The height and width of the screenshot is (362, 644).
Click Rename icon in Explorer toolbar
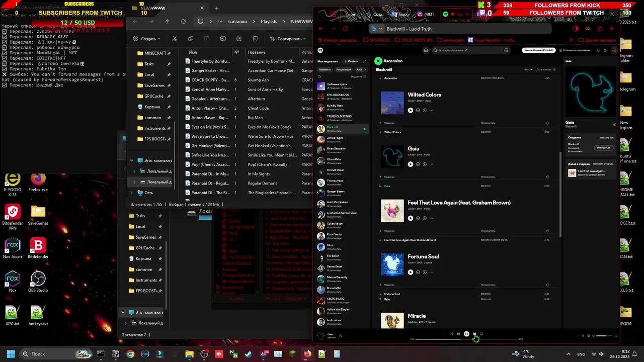[223, 39]
